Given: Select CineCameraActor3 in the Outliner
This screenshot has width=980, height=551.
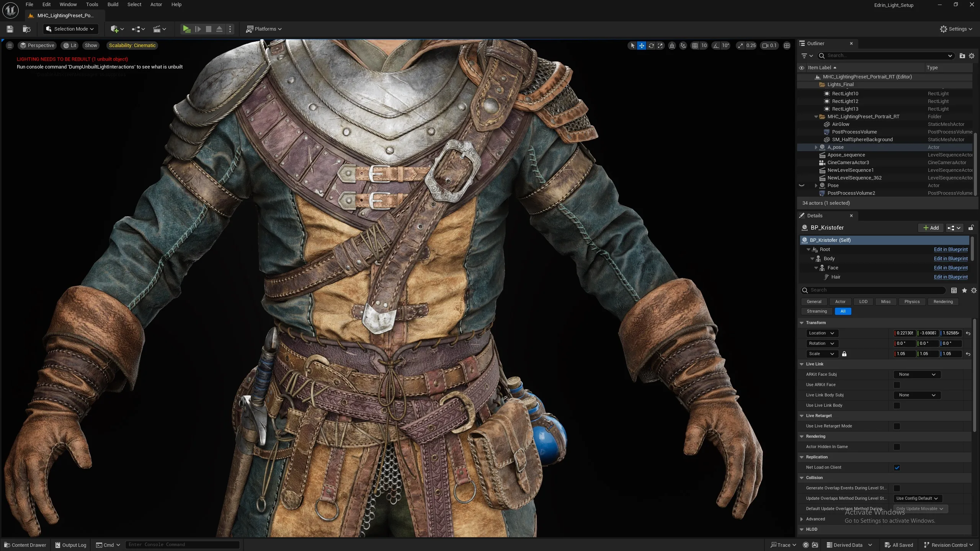Looking at the screenshot, I should point(848,163).
